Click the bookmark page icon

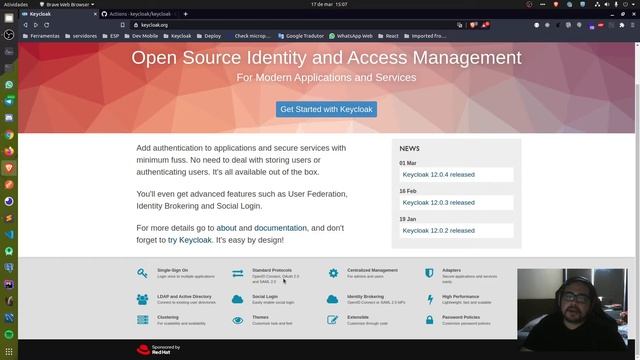122,25
